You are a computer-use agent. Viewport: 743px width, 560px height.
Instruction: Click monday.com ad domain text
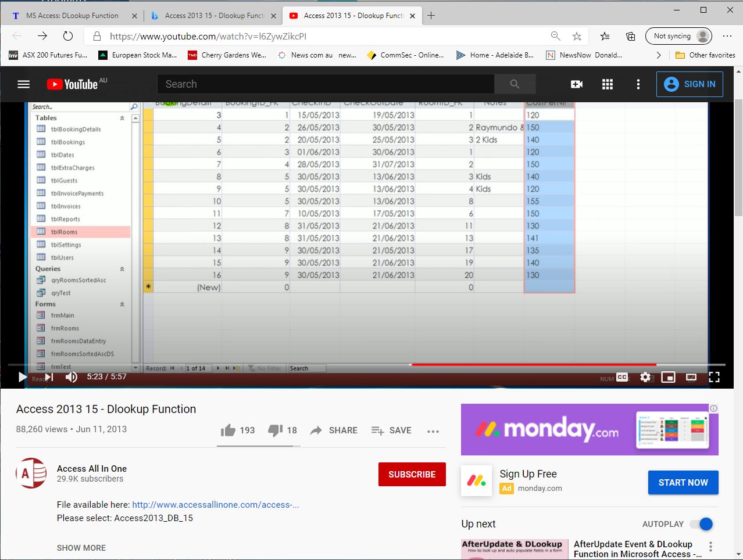[x=540, y=489]
